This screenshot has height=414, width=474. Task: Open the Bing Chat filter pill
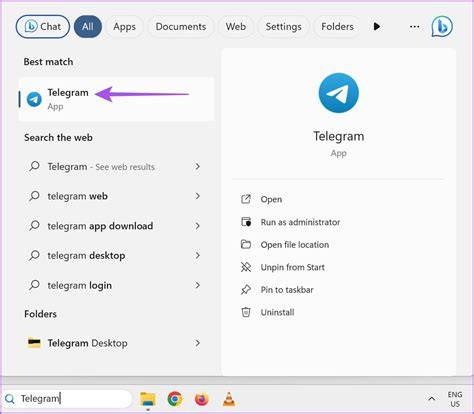pyautogui.click(x=43, y=26)
